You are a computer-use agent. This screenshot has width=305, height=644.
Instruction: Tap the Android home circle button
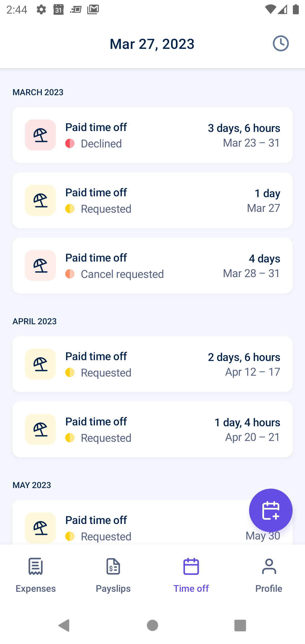[152, 625]
